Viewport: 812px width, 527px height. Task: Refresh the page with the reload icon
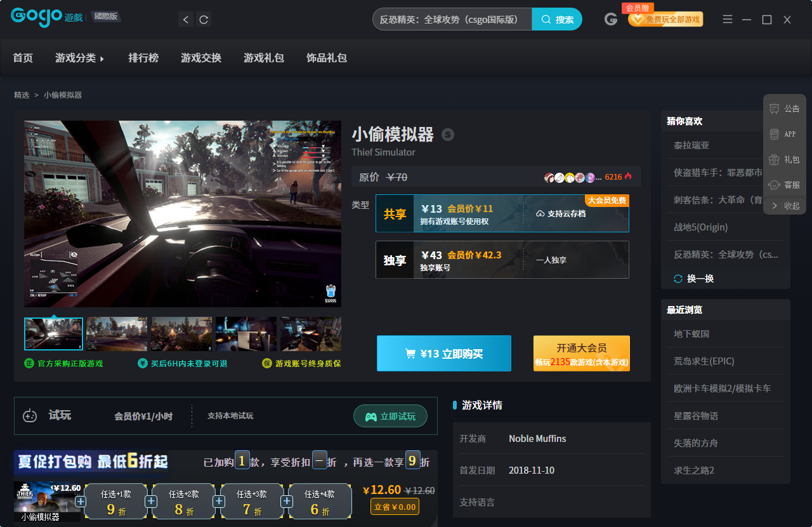(x=204, y=20)
